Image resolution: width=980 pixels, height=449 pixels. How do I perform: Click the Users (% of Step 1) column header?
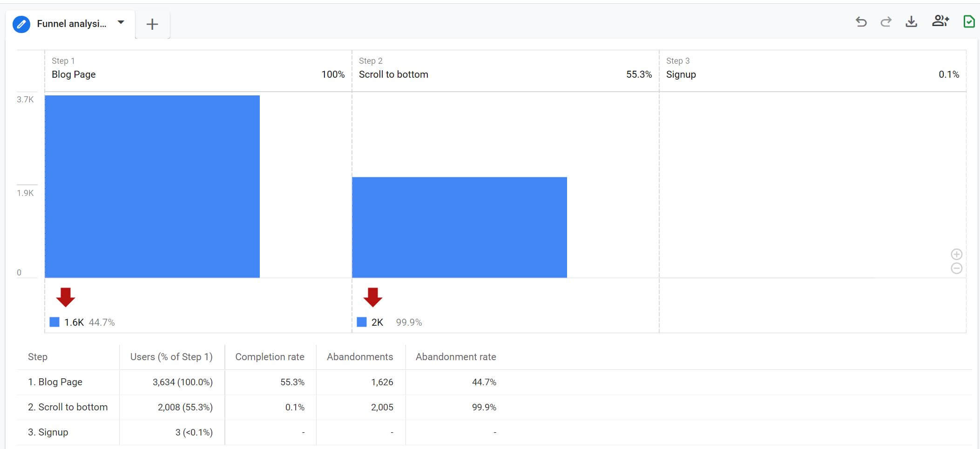(x=171, y=357)
